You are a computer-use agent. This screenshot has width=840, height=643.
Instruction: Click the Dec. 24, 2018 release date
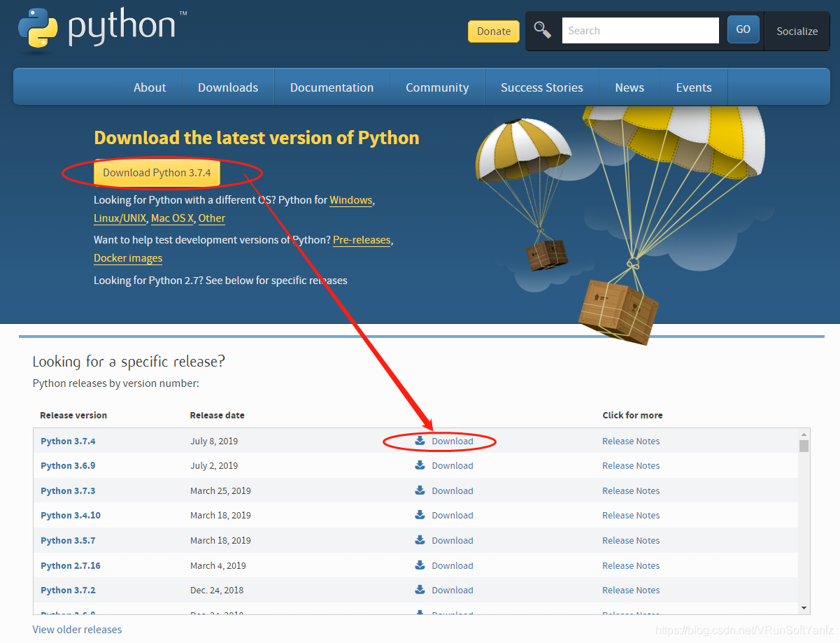(x=217, y=590)
